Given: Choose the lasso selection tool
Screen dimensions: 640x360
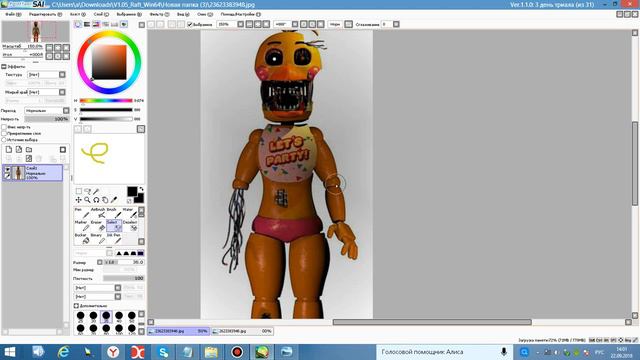Looking at the screenshot, I should 87,191.
